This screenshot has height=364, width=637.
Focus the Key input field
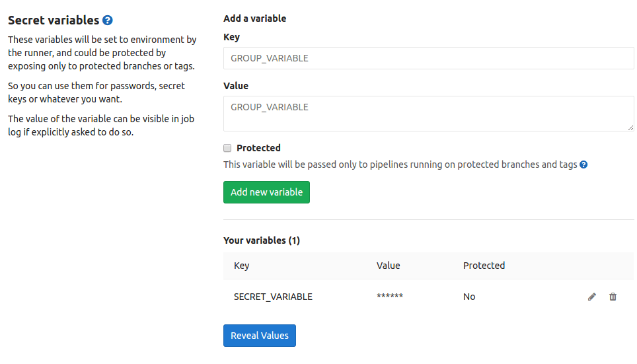[x=428, y=58]
